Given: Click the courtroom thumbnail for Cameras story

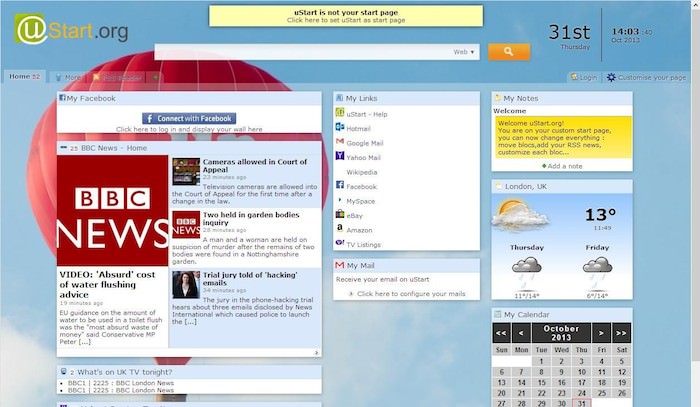Looking at the screenshot, I should click(186, 171).
